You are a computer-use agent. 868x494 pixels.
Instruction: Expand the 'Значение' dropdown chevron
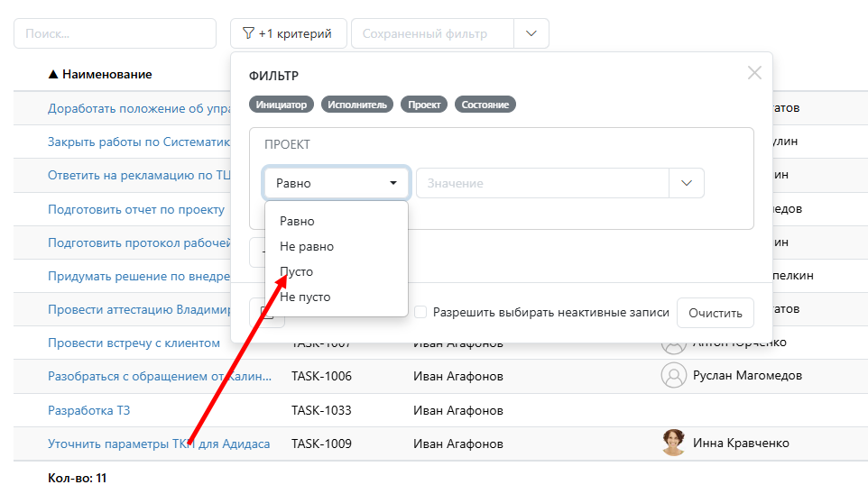click(x=687, y=183)
